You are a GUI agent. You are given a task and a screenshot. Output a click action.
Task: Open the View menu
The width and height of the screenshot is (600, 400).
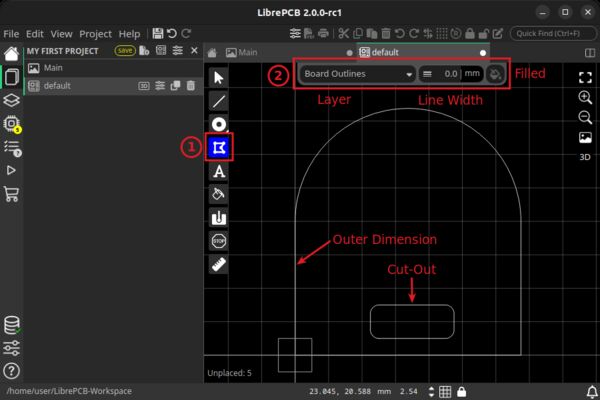61,34
